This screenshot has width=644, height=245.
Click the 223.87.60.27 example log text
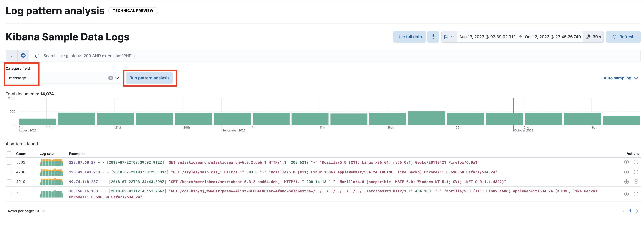pos(274,162)
